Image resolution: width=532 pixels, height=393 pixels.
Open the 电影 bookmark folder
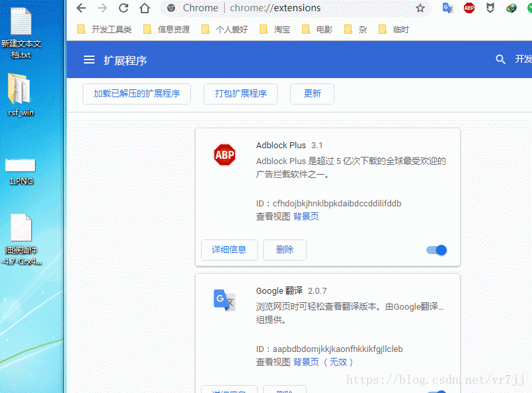317,29
